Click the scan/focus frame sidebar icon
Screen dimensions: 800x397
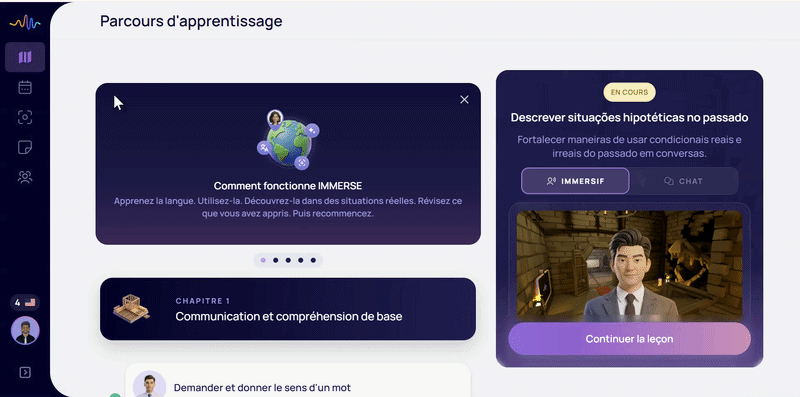click(25, 117)
